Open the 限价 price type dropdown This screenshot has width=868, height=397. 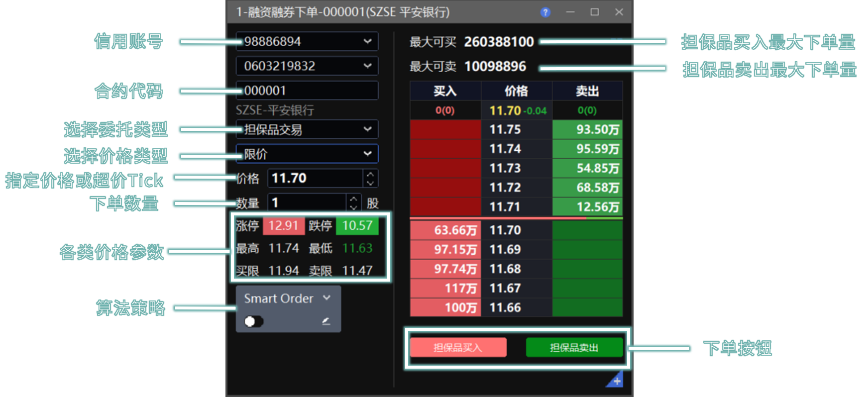(x=367, y=154)
